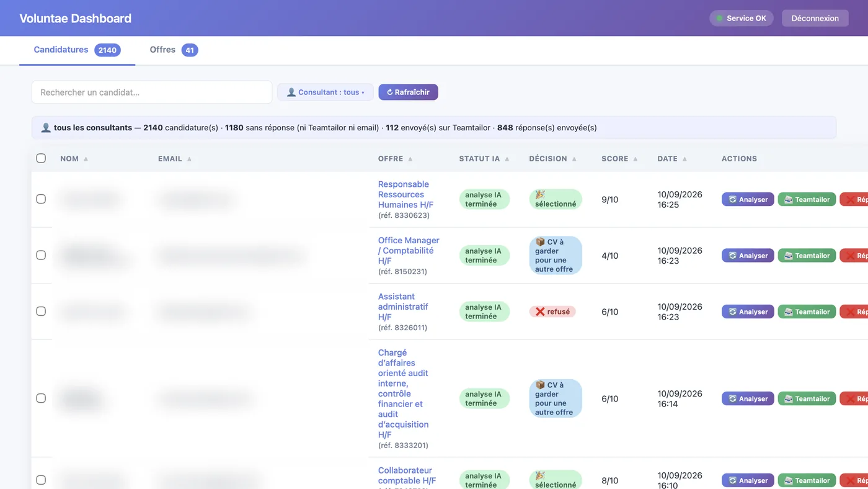
Task: Open the Collaborateur comptable H/F offer link
Action: (407, 475)
